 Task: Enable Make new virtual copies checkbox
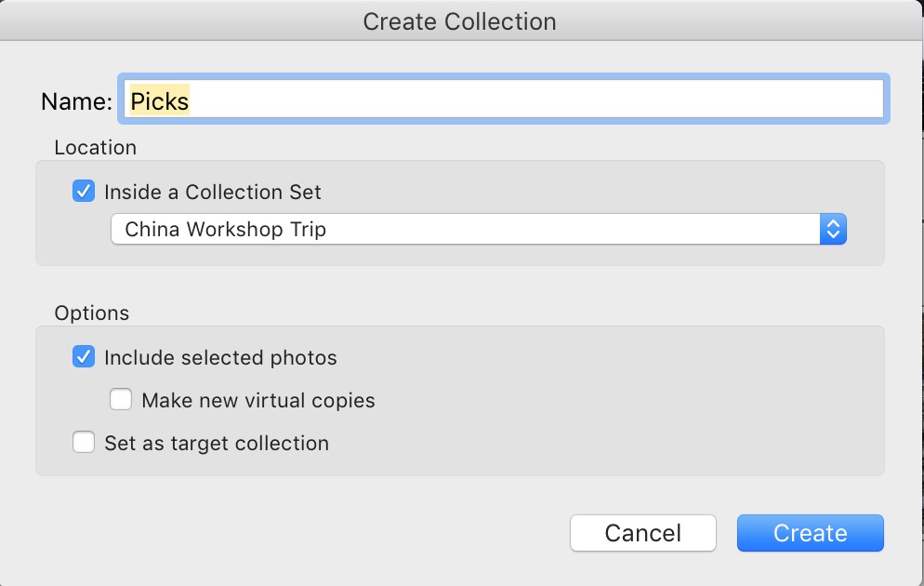121,399
